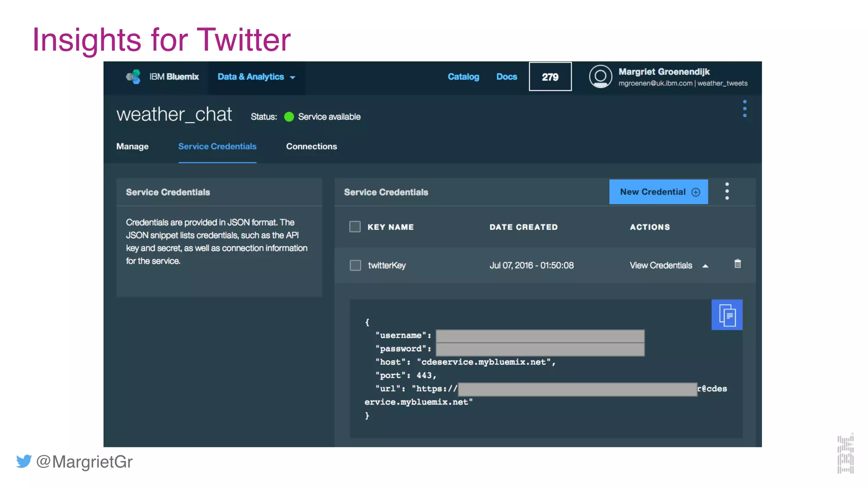Open the three-dot menu beside weather_chat status
This screenshot has width=868, height=488.
tap(745, 109)
